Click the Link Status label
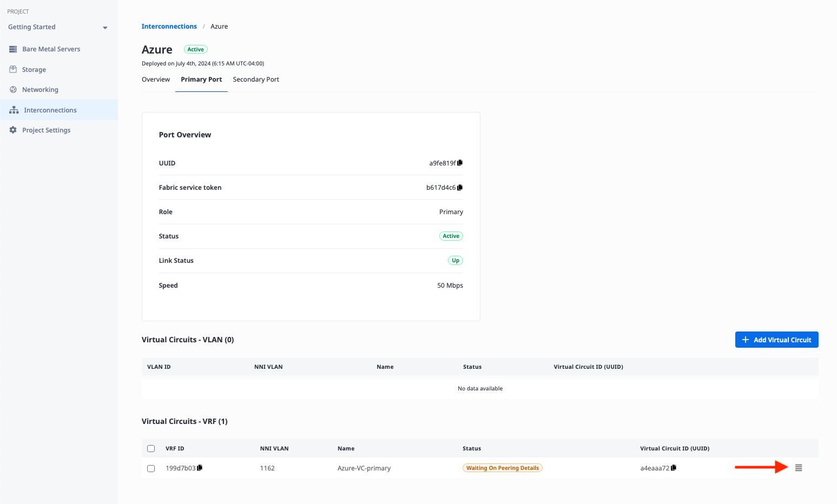Viewport: 837px width, 504px height. (x=176, y=261)
